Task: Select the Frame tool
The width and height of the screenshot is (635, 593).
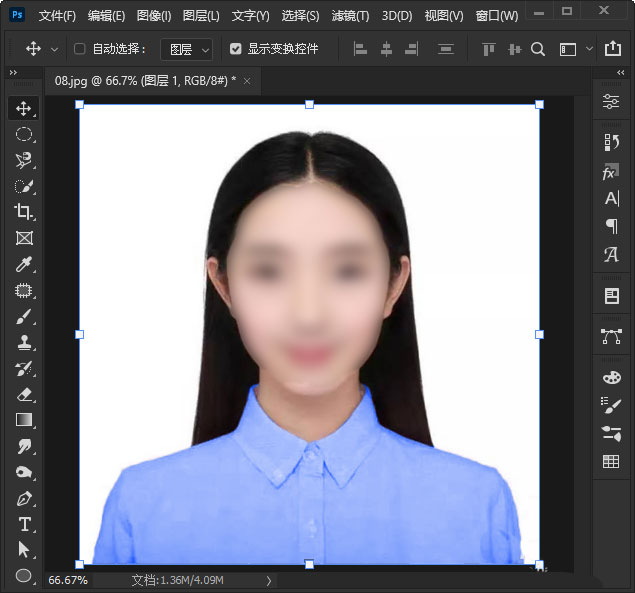Action: (23, 238)
